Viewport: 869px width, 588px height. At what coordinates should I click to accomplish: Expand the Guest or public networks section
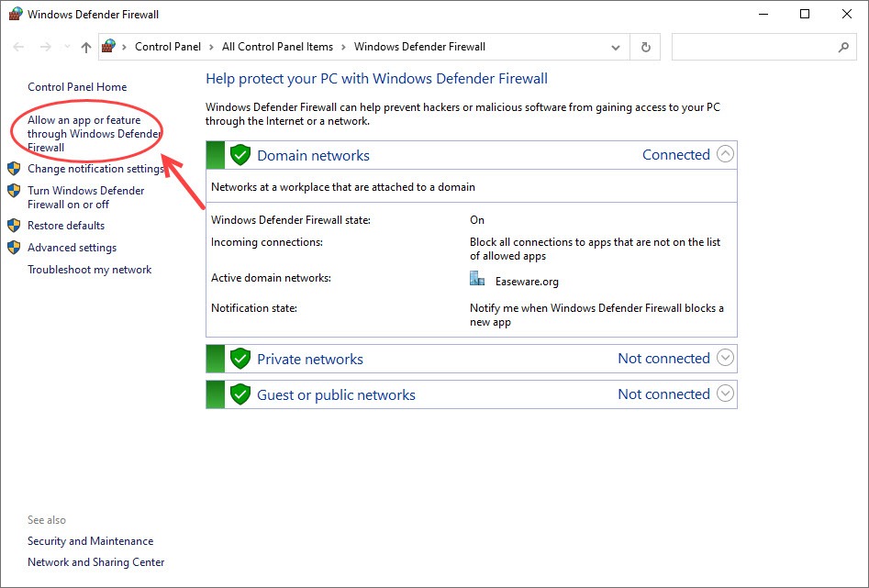[725, 394]
